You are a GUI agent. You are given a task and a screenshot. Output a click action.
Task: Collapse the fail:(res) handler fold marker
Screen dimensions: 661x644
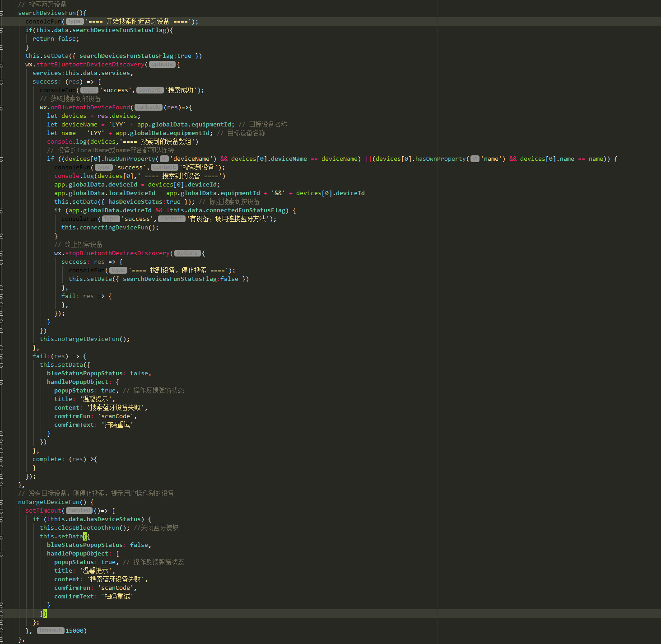1,356
